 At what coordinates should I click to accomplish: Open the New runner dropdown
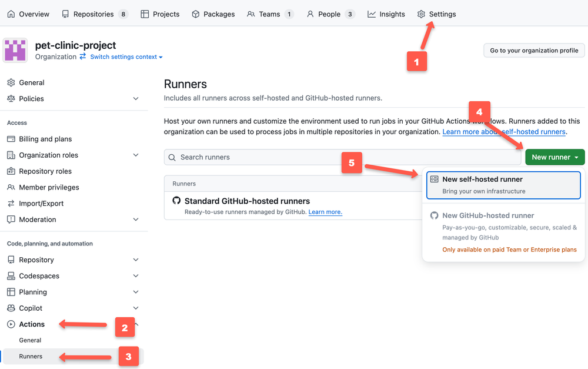pyautogui.click(x=553, y=157)
